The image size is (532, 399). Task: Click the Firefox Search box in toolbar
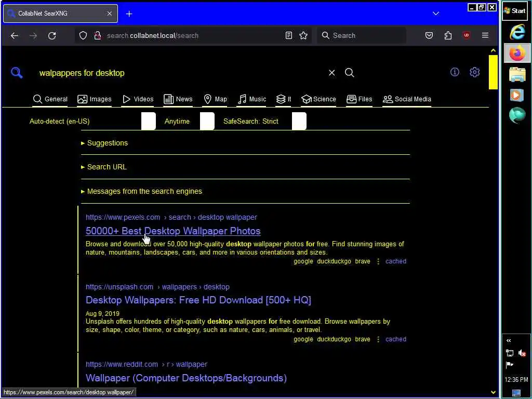click(x=362, y=36)
